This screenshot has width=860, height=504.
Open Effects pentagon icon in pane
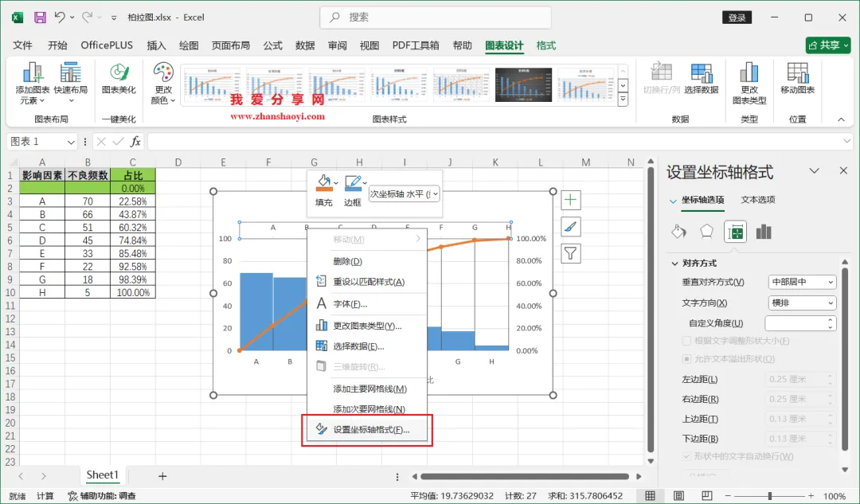pyautogui.click(x=706, y=232)
